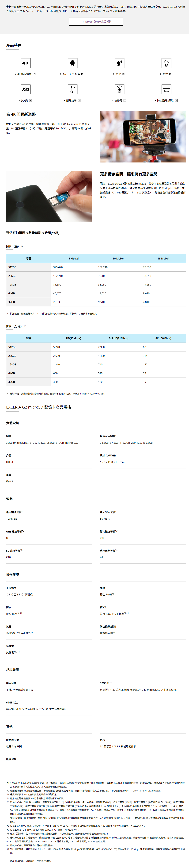The image size is (189, 868).
Task: Open the microSD 記憶卡產品系列 button
Action: 96,22
